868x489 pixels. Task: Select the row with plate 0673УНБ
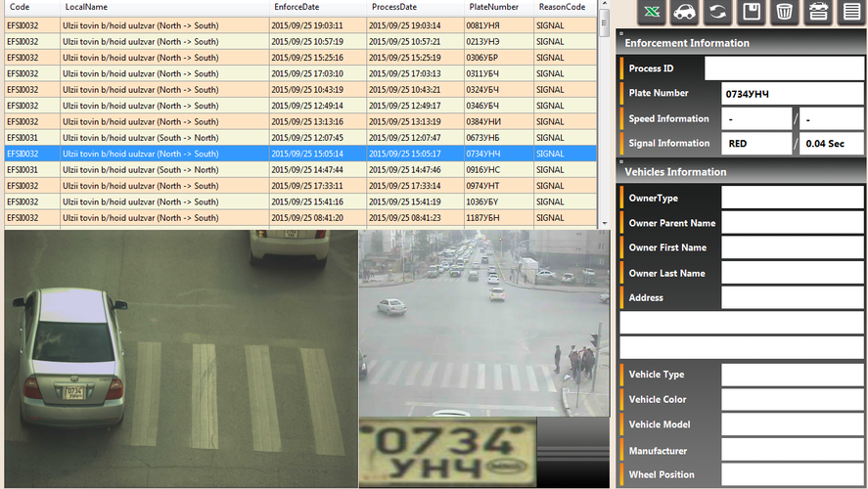pos(303,138)
